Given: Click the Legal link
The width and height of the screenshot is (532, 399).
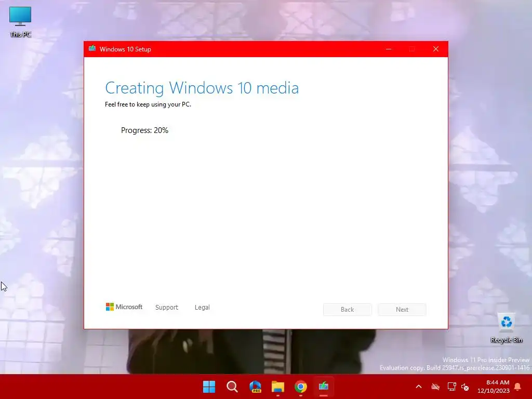Looking at the screenshot, I should point(202,308).
